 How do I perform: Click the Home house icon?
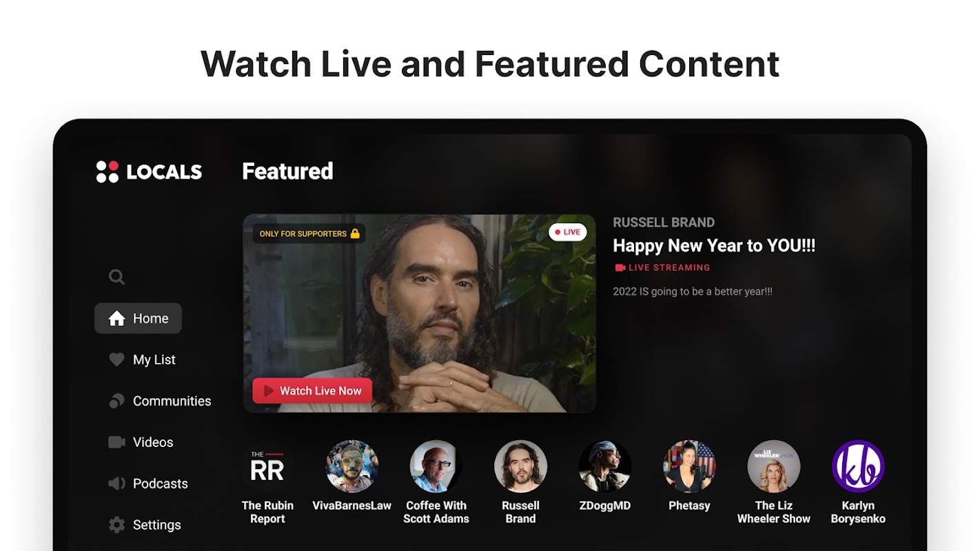(116, 318)
